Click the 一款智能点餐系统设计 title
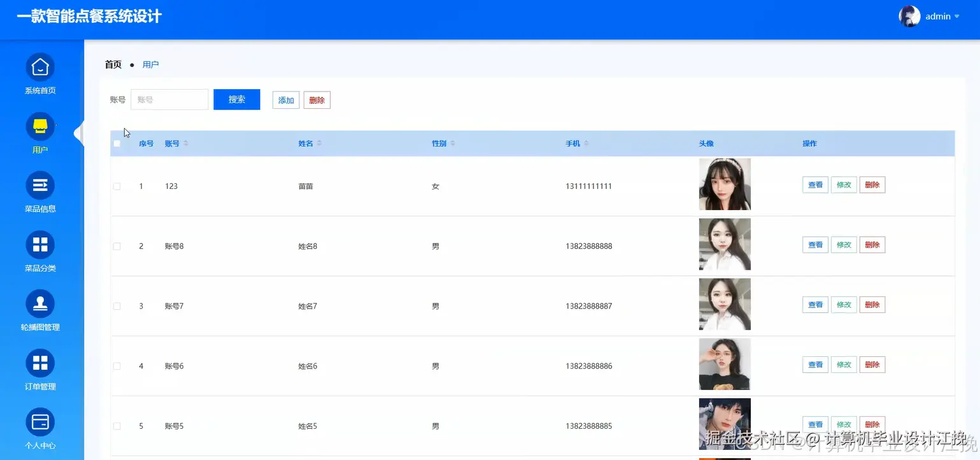Image resolution: width=980 pixels, height=460 pixels. [89, 17]
